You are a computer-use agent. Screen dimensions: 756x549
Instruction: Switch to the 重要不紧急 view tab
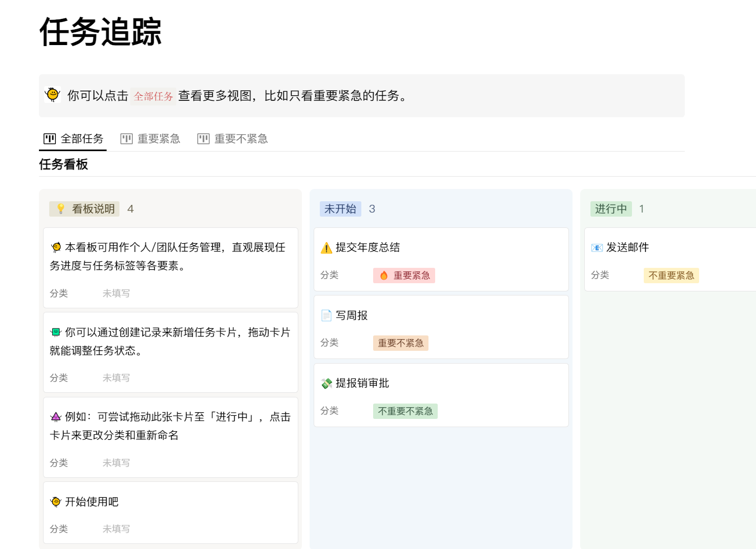click(233, 139)
